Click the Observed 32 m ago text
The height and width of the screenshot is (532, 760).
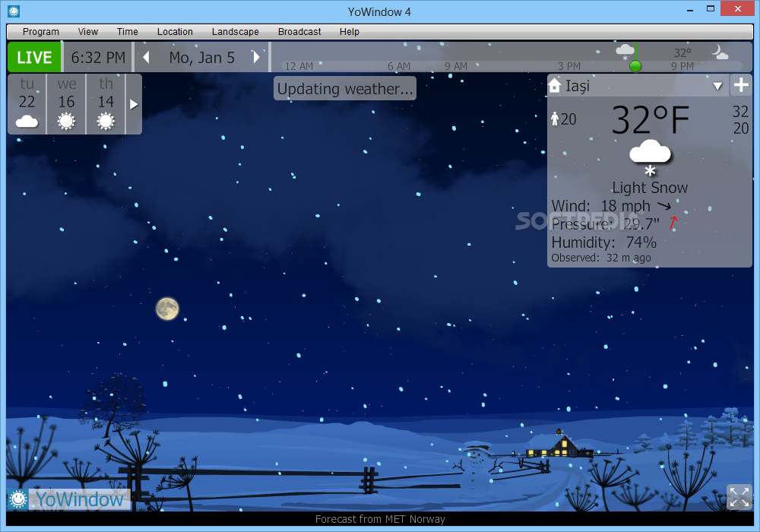(601, 258)
